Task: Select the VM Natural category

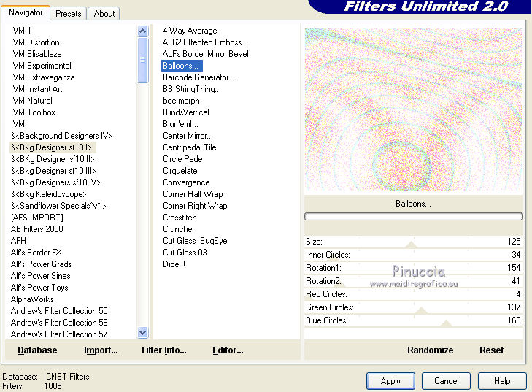Action: click(33, 101)
